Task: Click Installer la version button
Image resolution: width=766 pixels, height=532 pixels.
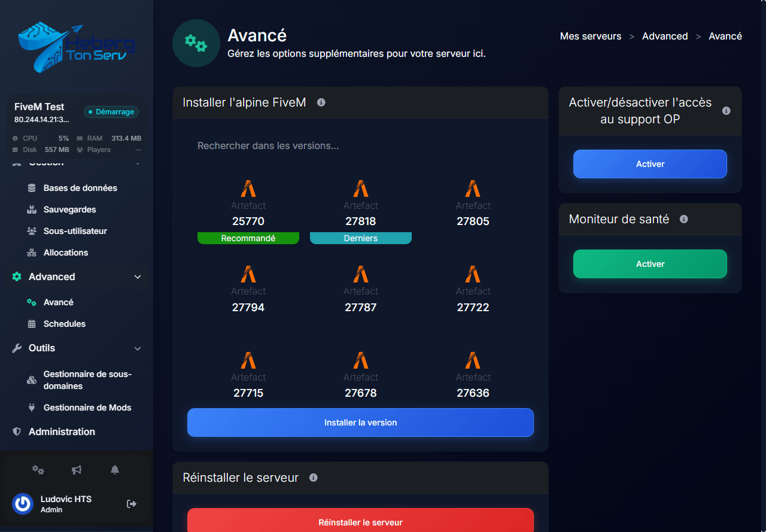Action: pyautogui.click(x=360, y=422)
